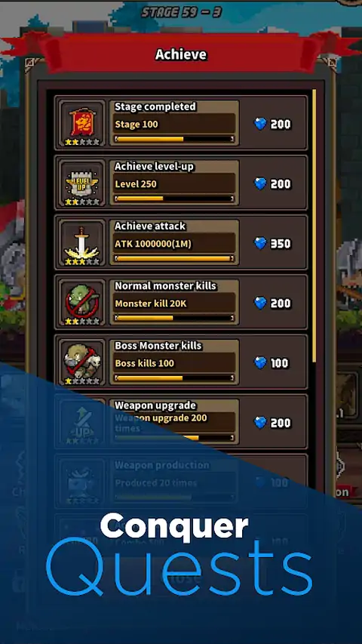Click the blue gem next to 350 reward
The width and height of the screenshot is (362, 644).
tap(260, 243)
